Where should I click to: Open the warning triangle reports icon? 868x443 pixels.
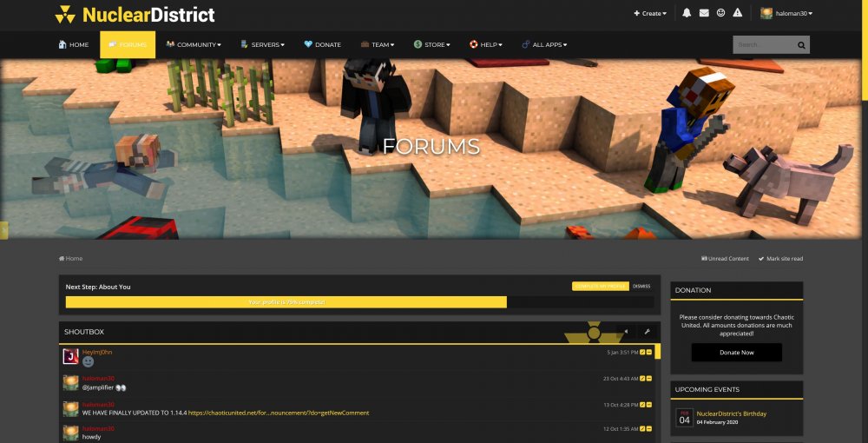pyautogui.click(x=737, y=13)
